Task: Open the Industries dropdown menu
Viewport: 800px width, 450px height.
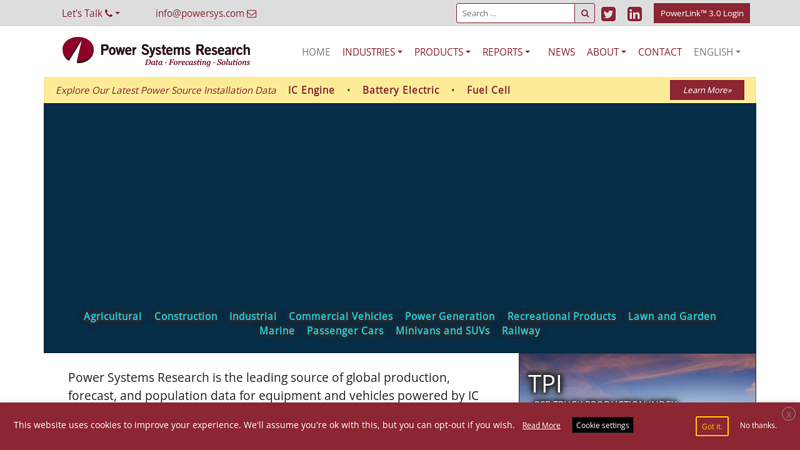Action: 372,52
